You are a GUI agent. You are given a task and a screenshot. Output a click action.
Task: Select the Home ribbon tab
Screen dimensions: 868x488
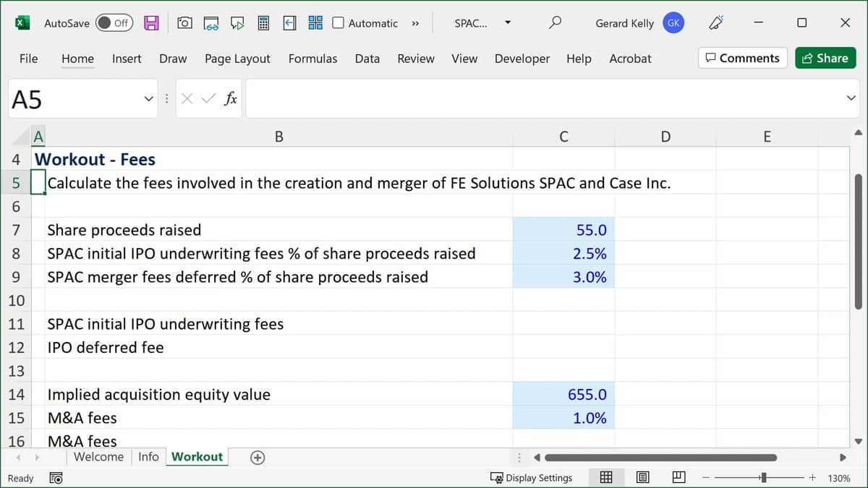77,59
